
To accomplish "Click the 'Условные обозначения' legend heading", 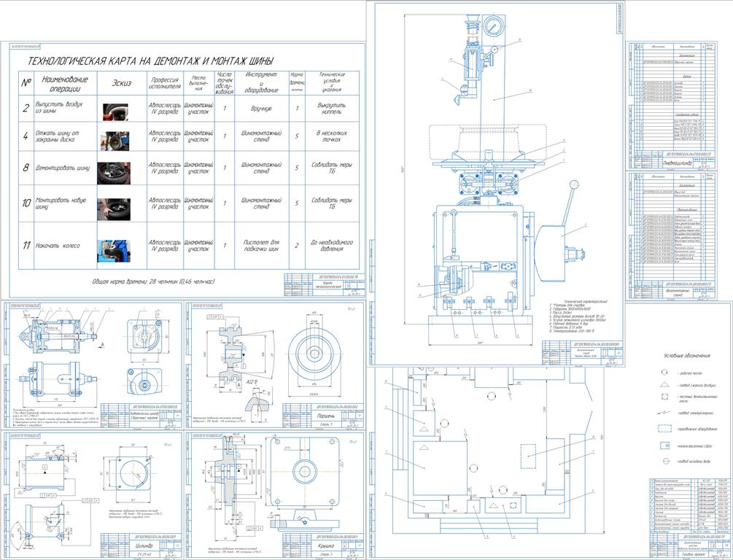I will point(687,355).
